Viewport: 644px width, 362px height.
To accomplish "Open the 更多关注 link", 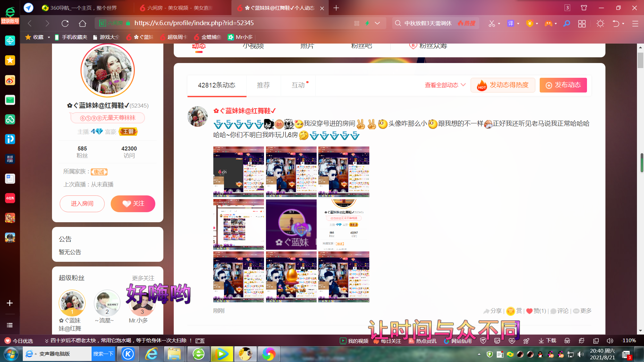I will point(143,278).
